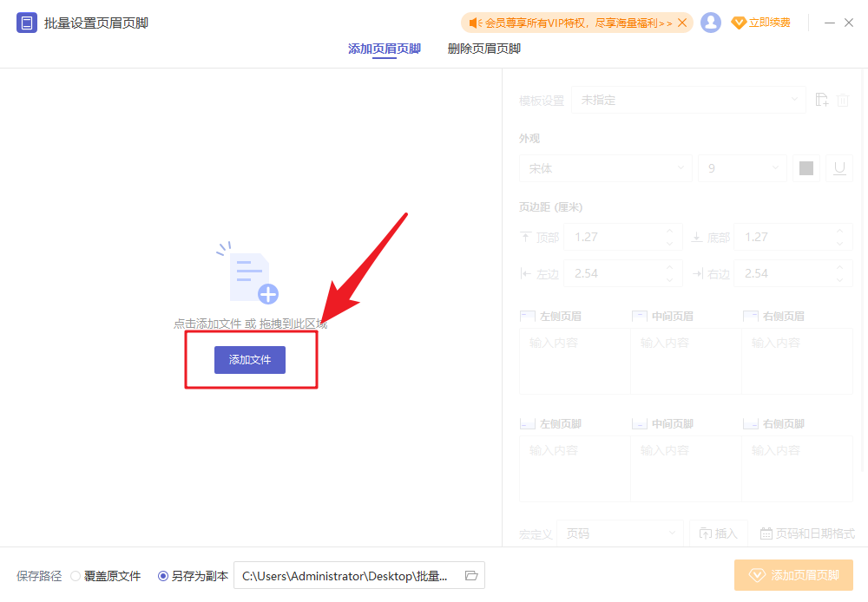Click the 添加文件 button to add files
Viewport: 868px width, 602px height.
(250, 359)
